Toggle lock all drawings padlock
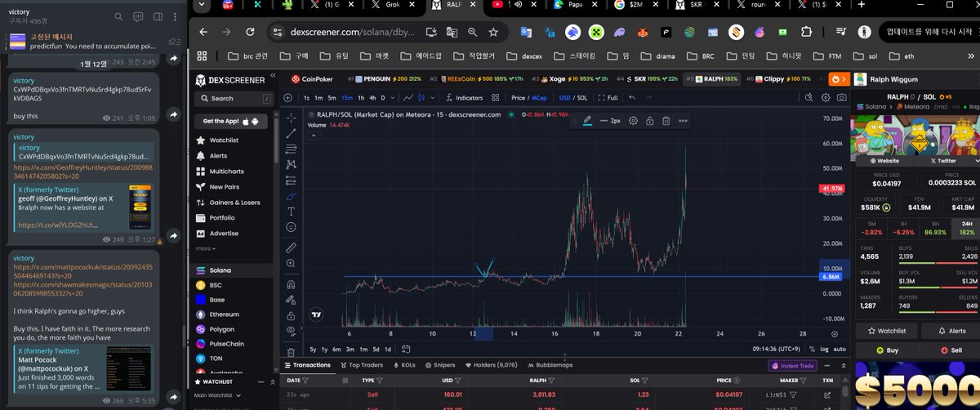This screenshot has height=410, width=980. [x=292, y=315]
